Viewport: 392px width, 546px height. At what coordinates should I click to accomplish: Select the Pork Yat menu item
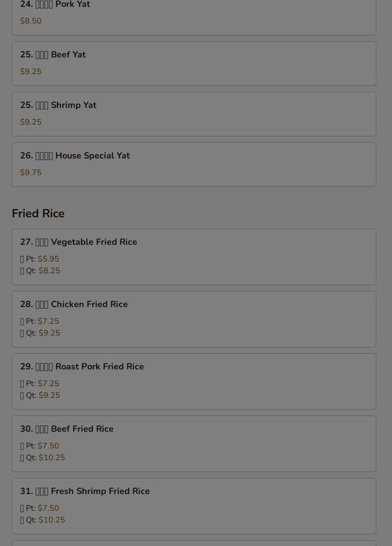pos(194,16)
